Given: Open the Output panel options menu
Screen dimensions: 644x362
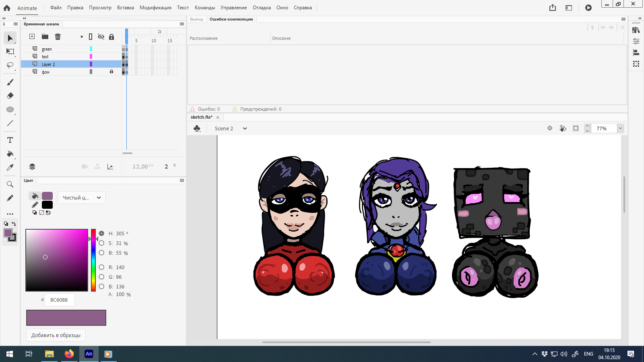Looking at the screenshot, I should pyautogui.click(x=623, y=19).
